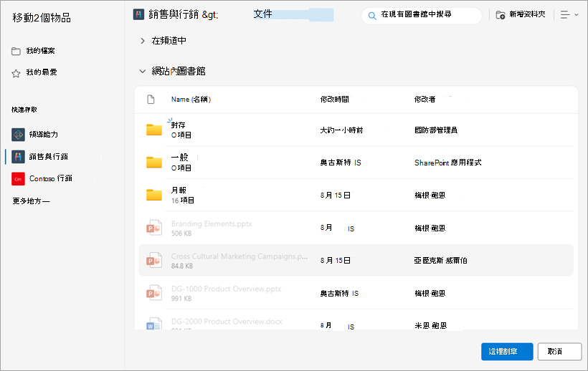588x371 pixels.
Task: Select 領導能力 quick access item
Action: (44, 135)
